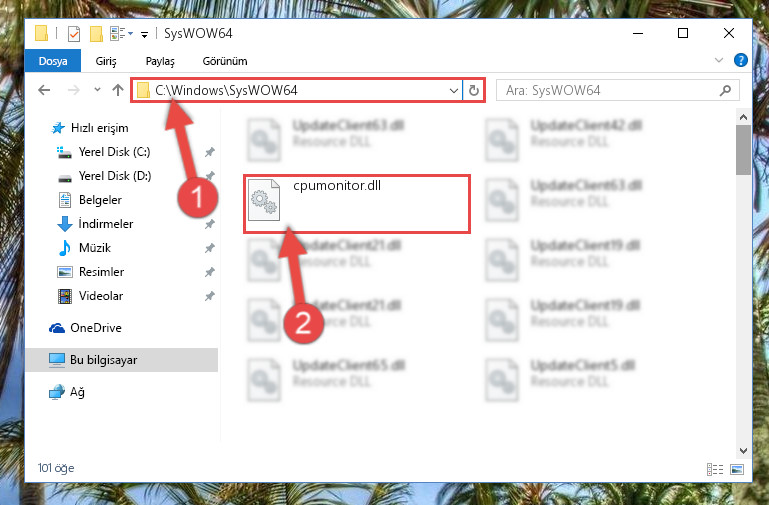Expand the ribbon with the chevron
The height and width of the screenshot is (505, 769).
pos(719,60)
